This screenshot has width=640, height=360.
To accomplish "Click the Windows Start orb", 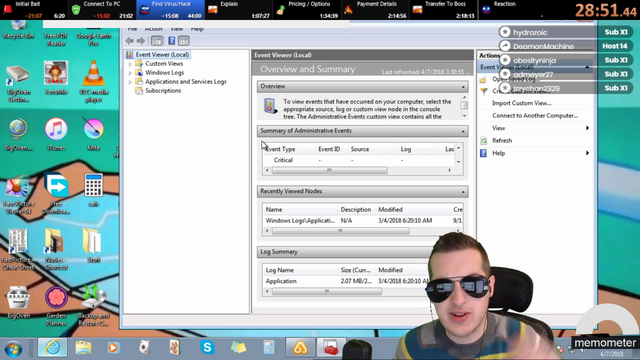I will pos(13,349).
